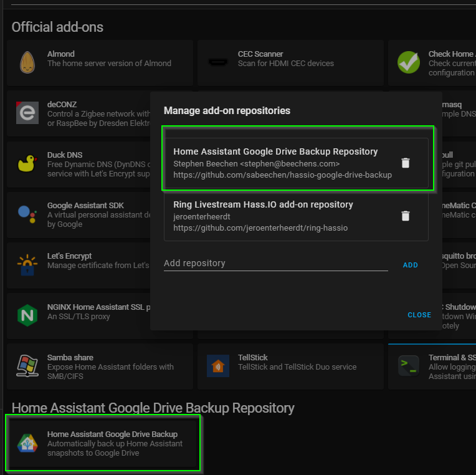Open the TellStick add-on
Screen dimensions: 476x475
pos(290,367)
